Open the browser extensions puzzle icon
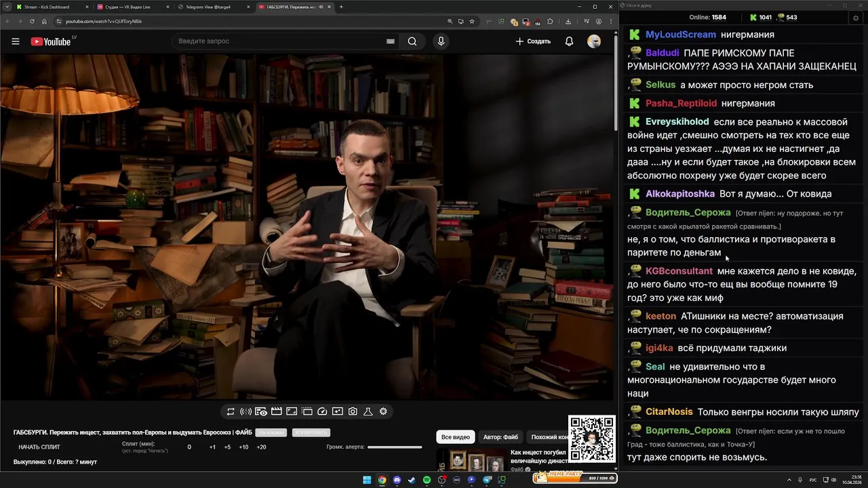 tap(550, 21)
